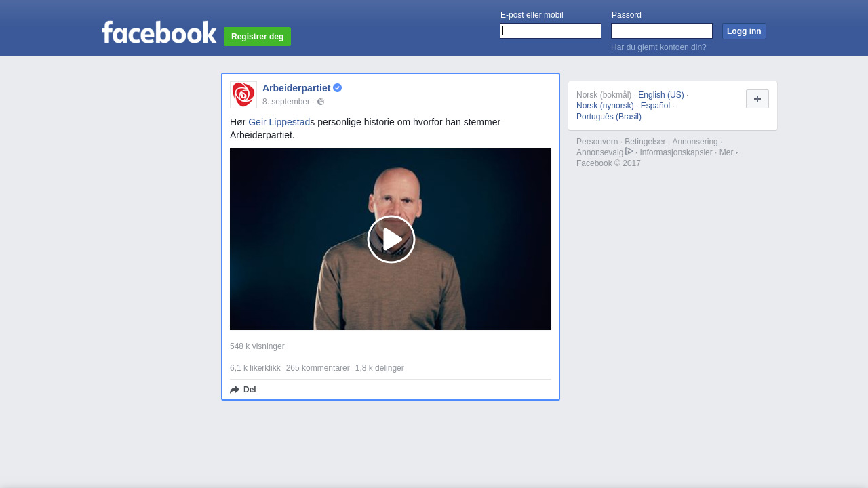
Task: Open 265 kommentarer
Action: tap(318, 368)
